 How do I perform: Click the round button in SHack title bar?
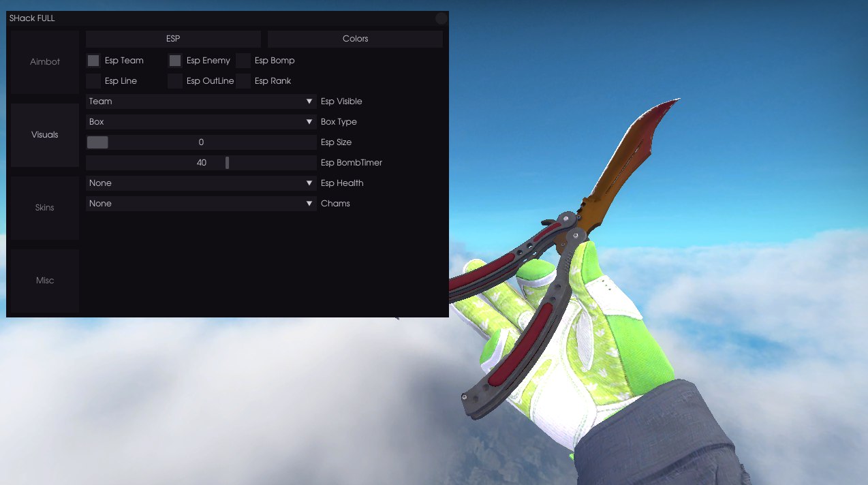[441, 18]
